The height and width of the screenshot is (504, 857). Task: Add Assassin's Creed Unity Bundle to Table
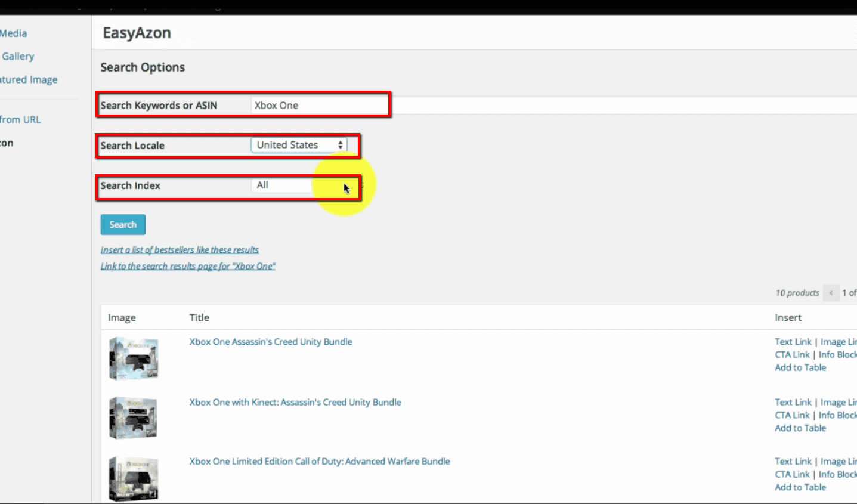click(x=800, y=367)
